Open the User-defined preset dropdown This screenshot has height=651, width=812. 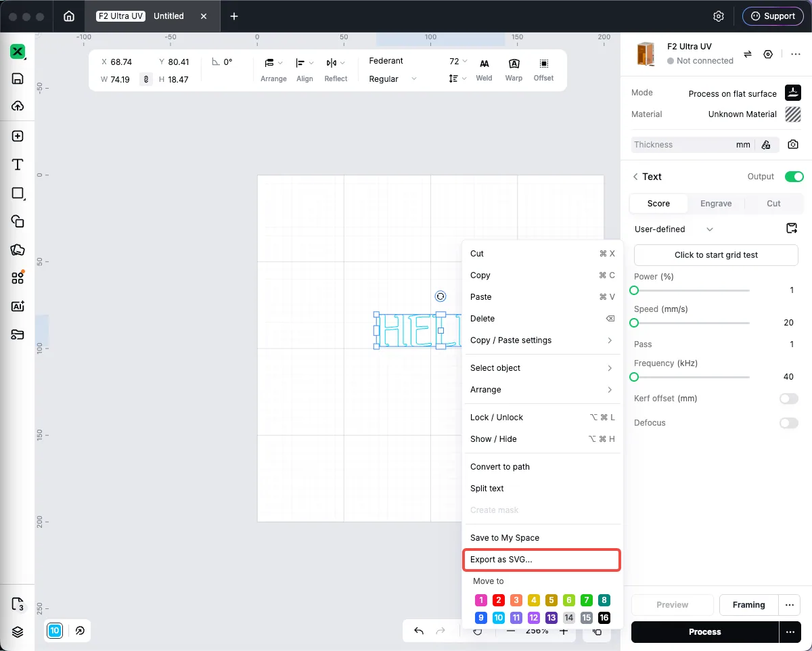(x=674, y=229)
